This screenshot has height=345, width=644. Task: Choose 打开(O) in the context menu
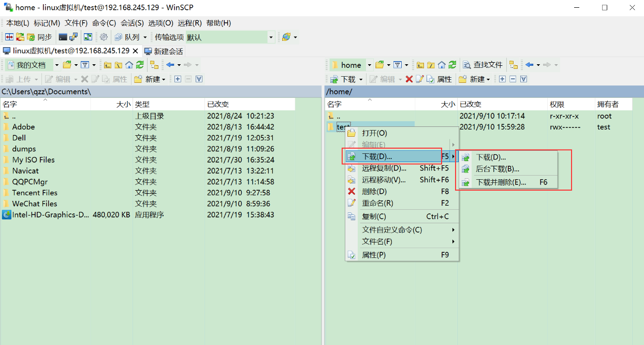pyautogui.click(x=402, y=133)
